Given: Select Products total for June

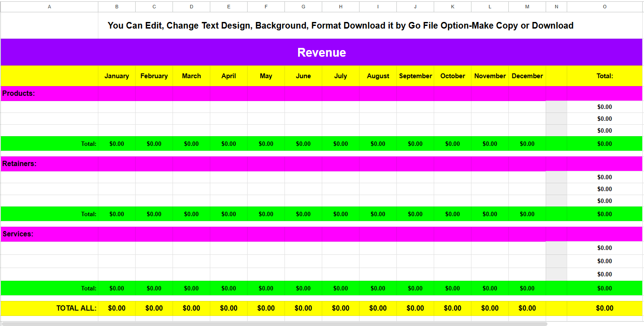Looking at the screenshot, I should (x=303, y=144).
